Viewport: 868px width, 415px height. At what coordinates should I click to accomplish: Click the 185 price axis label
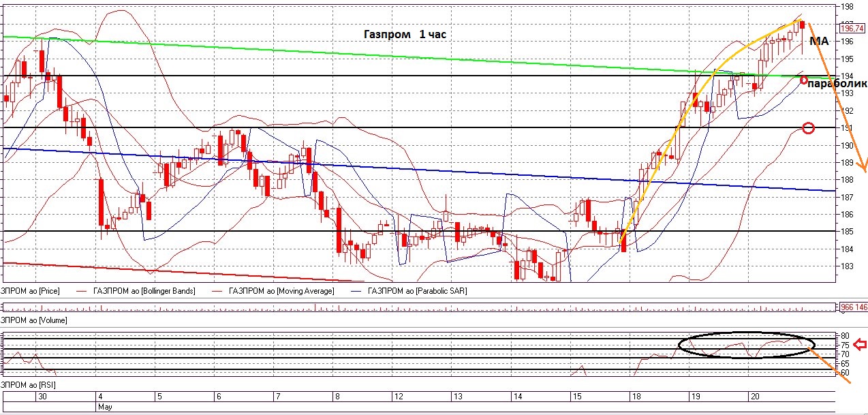click(x=848, y=232)
